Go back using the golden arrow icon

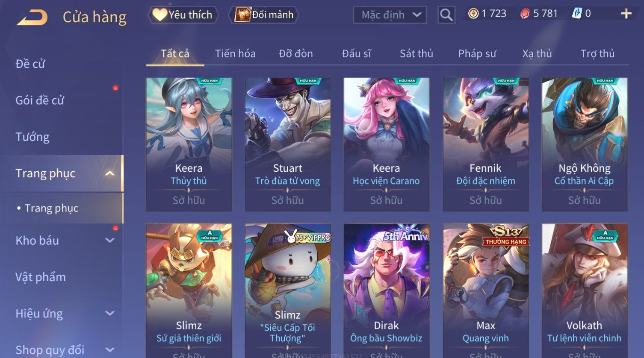coord(32,17)
